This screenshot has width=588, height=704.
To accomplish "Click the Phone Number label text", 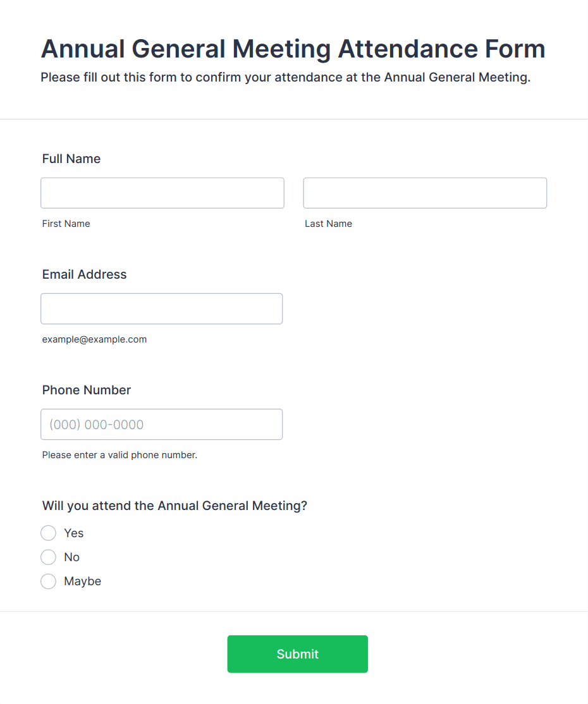I will pyautogui.click(x=87, y=390).
